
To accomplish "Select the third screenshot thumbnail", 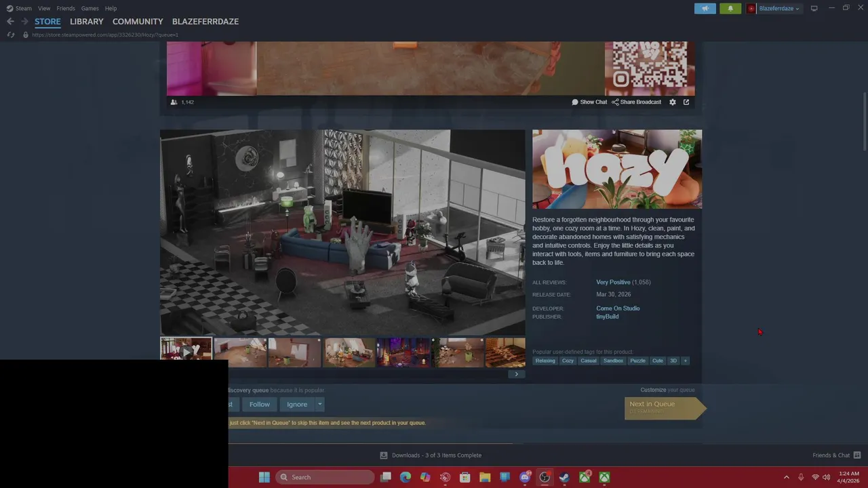I will tap(294, 352).
